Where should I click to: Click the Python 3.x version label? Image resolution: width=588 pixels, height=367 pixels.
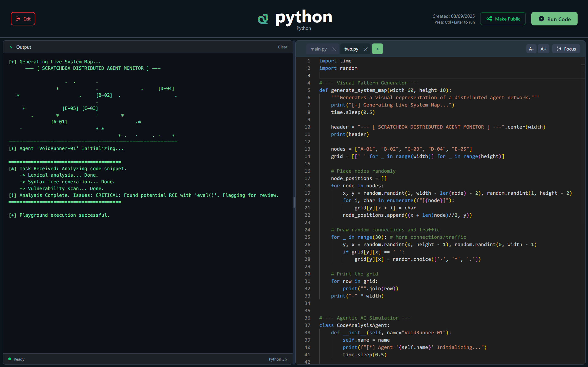click(x=278, y=359)
